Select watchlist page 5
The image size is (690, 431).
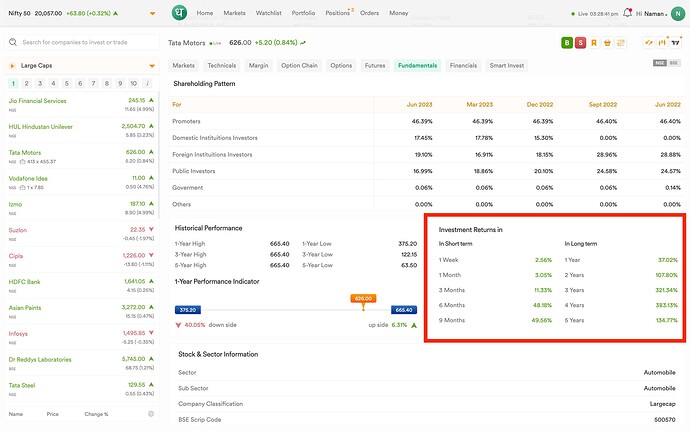(67, 83)
